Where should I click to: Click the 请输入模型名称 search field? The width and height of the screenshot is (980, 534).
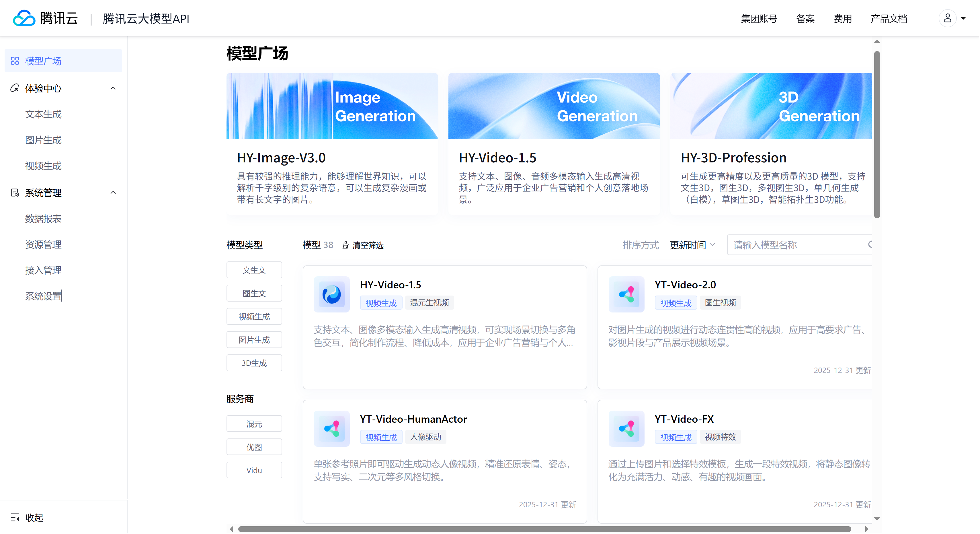[795, 245]
